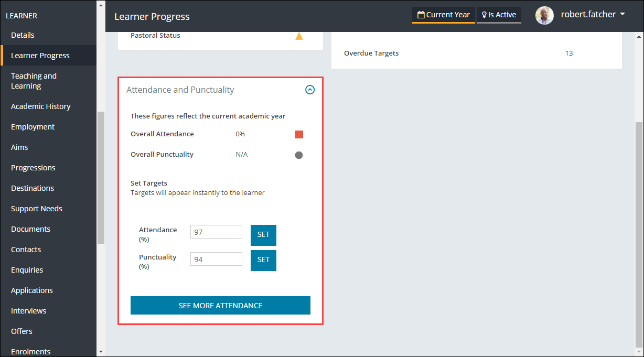
Task: Toggle the Is Active filter
Action: [498, 15]
